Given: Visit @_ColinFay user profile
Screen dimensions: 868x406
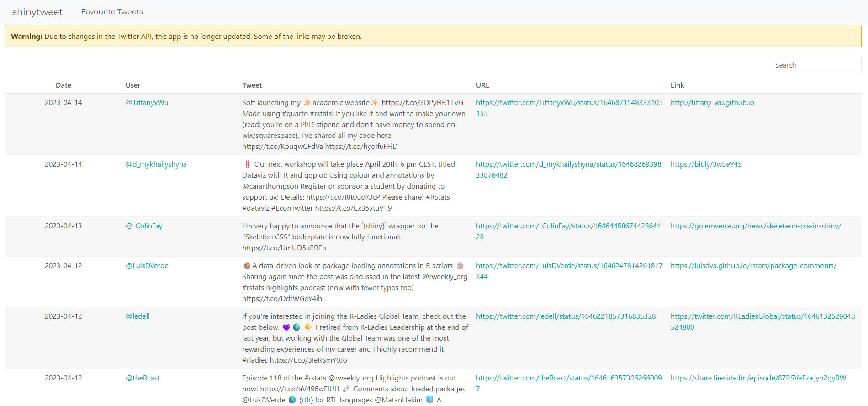Looking at the screenshot, I should [x=144, y=226].
